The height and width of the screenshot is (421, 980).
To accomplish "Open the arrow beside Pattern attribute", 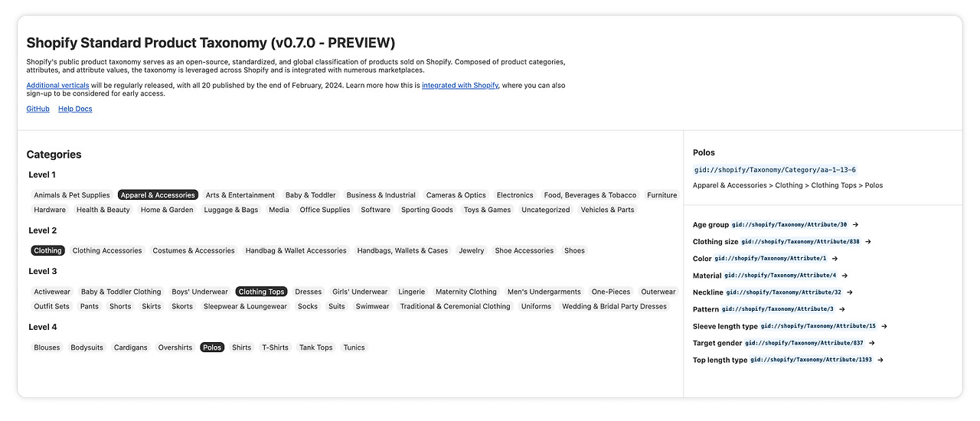I will pyautogui.click(x=842, y=309).
